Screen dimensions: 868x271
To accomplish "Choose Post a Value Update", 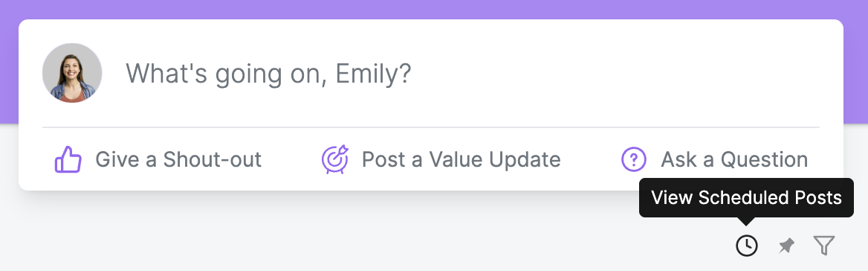I will pos(441,159).
